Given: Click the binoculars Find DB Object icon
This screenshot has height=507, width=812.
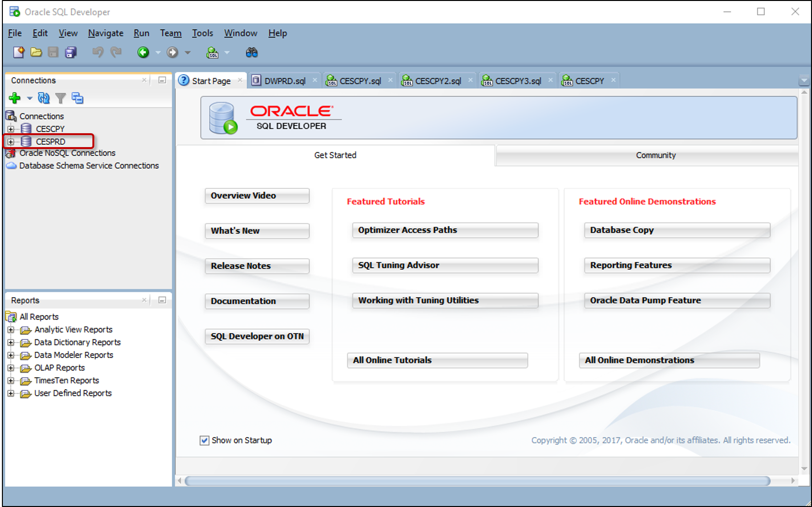Looking at the screenshot, I should pyautogui.click(x=252, y=52).
